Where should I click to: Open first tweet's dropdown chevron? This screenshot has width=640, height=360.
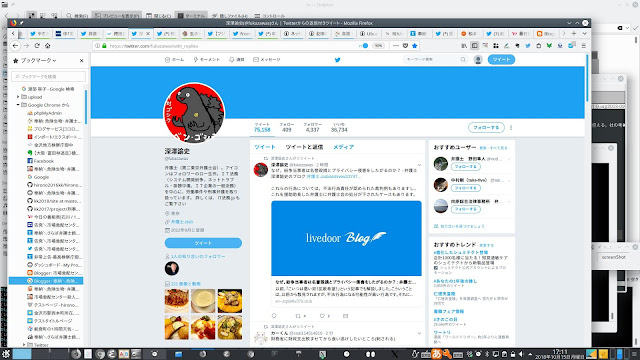pyautogui.click(x=419, y=165)
